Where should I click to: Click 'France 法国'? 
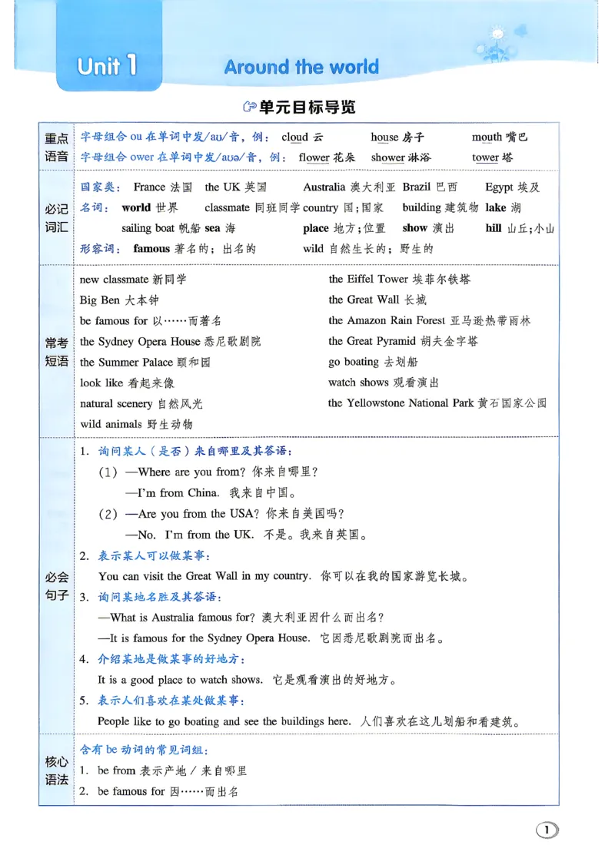pos(163,187)
